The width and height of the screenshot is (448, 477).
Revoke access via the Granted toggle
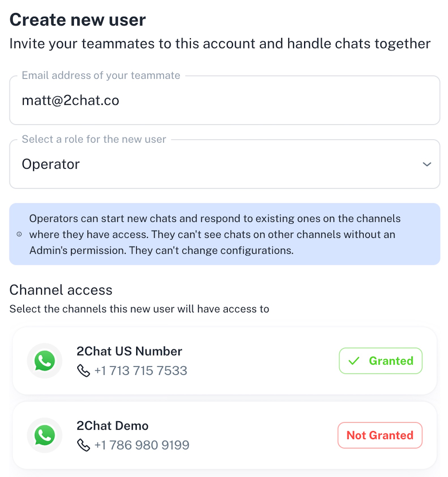click(380, 361)
